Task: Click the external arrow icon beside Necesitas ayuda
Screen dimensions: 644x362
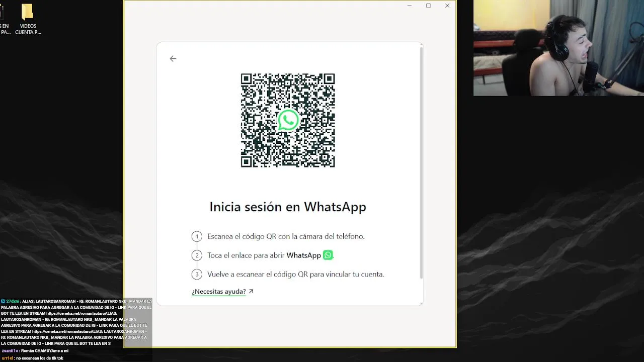Action: click(251, 291)
